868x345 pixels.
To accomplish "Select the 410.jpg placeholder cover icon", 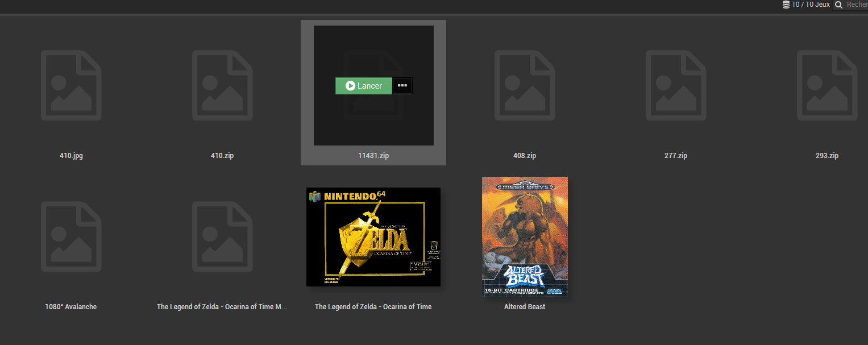I will 71,85.
